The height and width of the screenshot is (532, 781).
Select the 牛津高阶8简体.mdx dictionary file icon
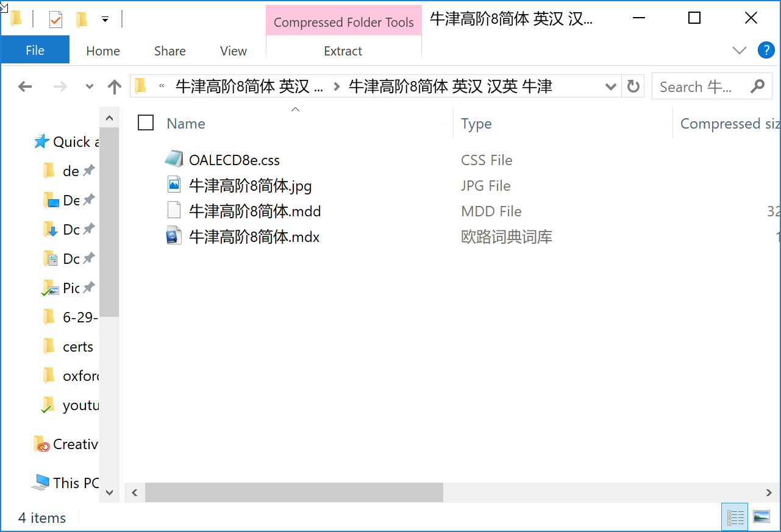click(174, 236)
